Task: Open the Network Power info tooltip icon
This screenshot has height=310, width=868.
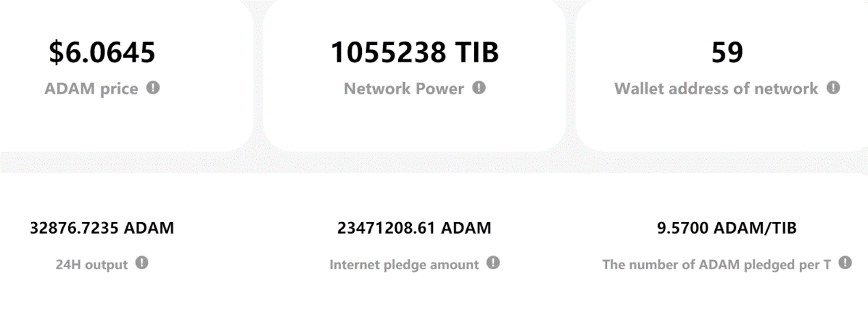Action: pyautogui.click(x=479, y=88)
